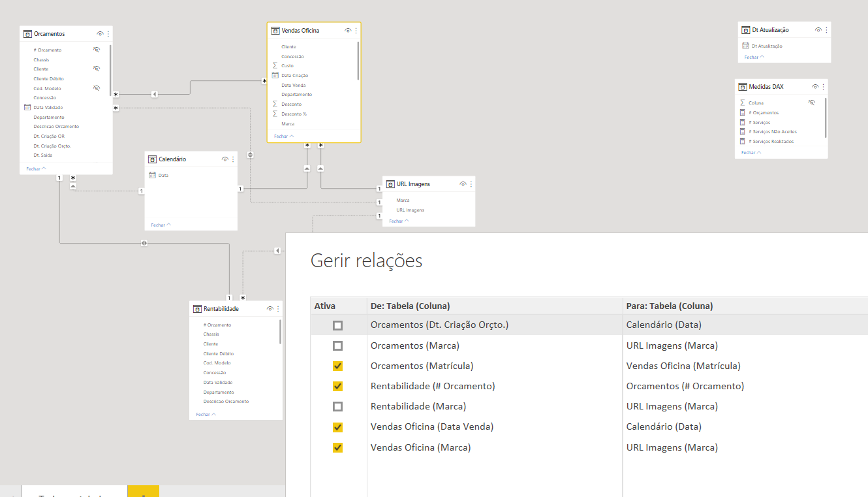Viewport: 868px width, 497px height.
Task: Click the sigma icon next to Custo
Action: coord(275,66)
